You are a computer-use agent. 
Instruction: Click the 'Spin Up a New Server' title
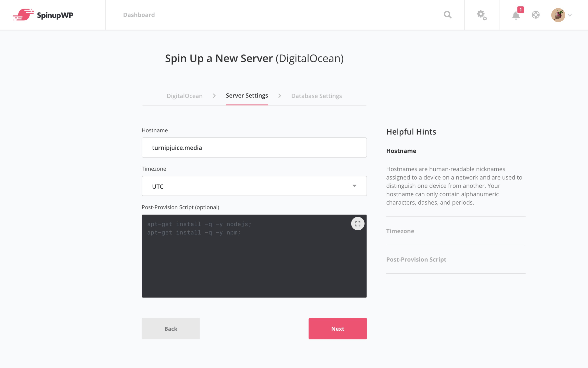click(x=254, y=58)
